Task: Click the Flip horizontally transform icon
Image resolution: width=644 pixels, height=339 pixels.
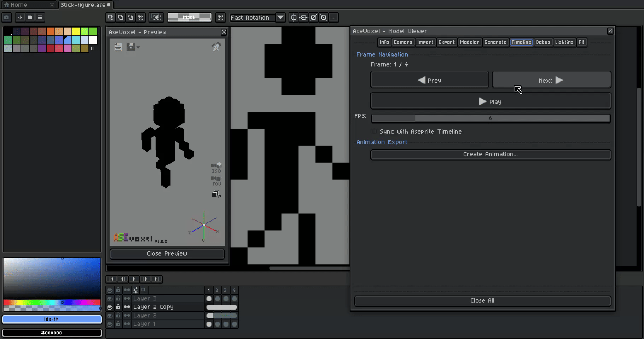Action: (x=294, y=17)
